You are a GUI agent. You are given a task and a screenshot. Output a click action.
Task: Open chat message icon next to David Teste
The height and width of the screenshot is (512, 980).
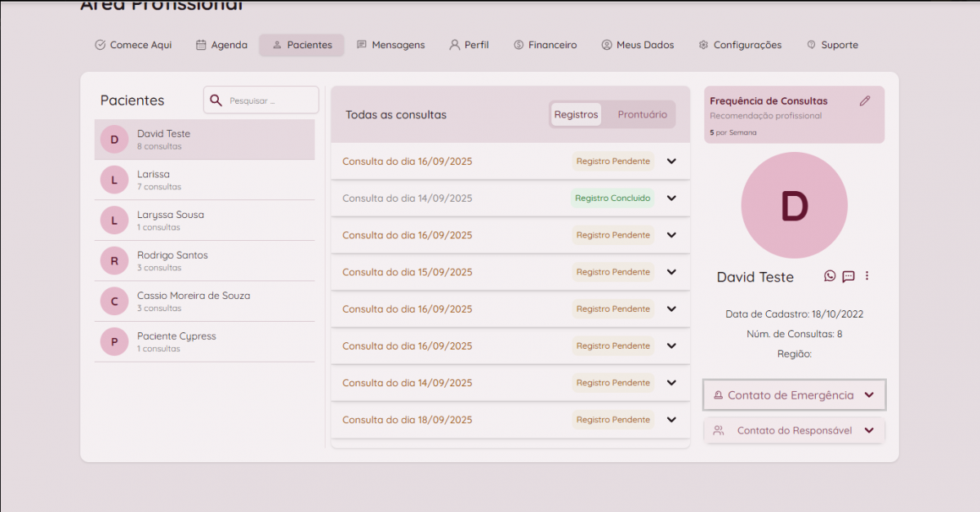[x=849, y=276]
